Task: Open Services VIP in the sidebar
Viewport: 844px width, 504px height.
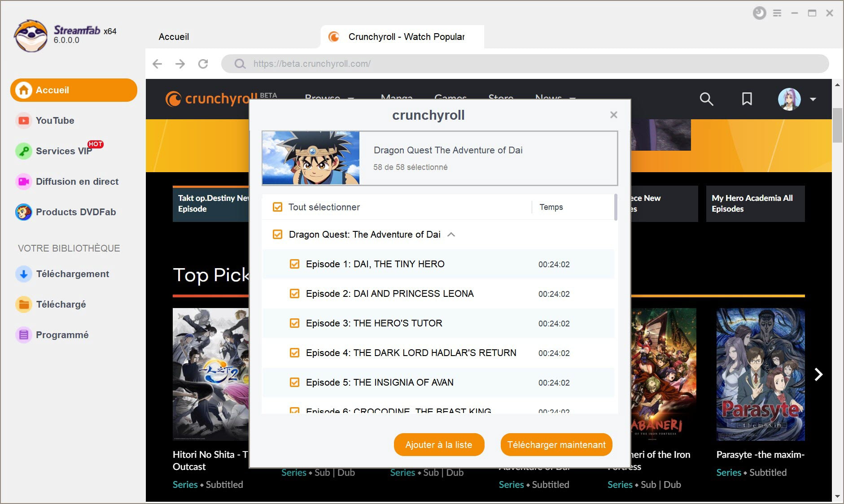Action: [59, 151]
